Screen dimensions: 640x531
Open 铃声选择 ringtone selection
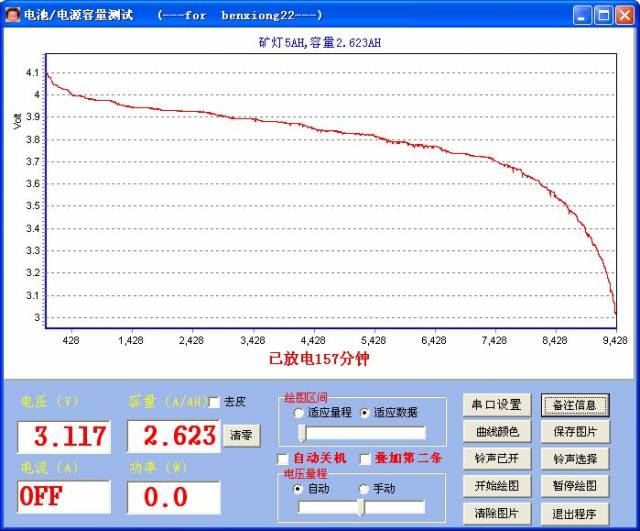[575, 459]
